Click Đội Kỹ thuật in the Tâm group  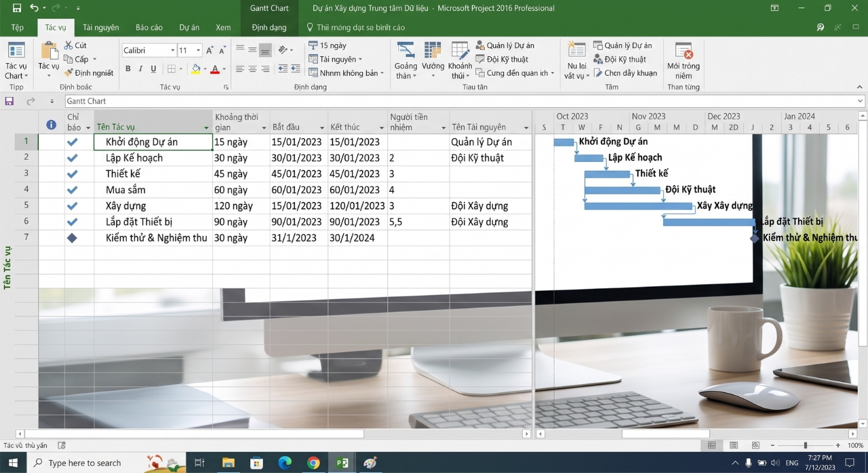pos(619,59)
